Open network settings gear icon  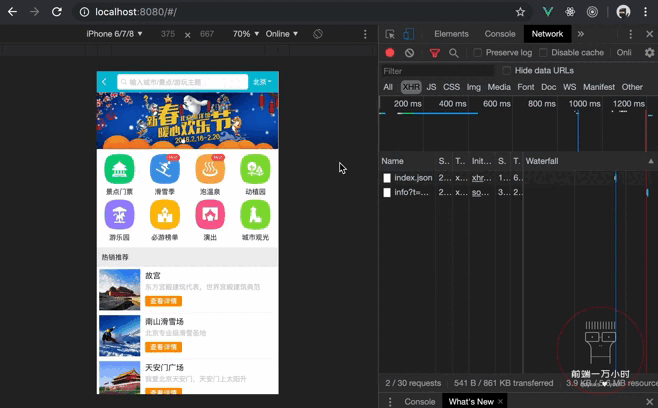point(650,52)
